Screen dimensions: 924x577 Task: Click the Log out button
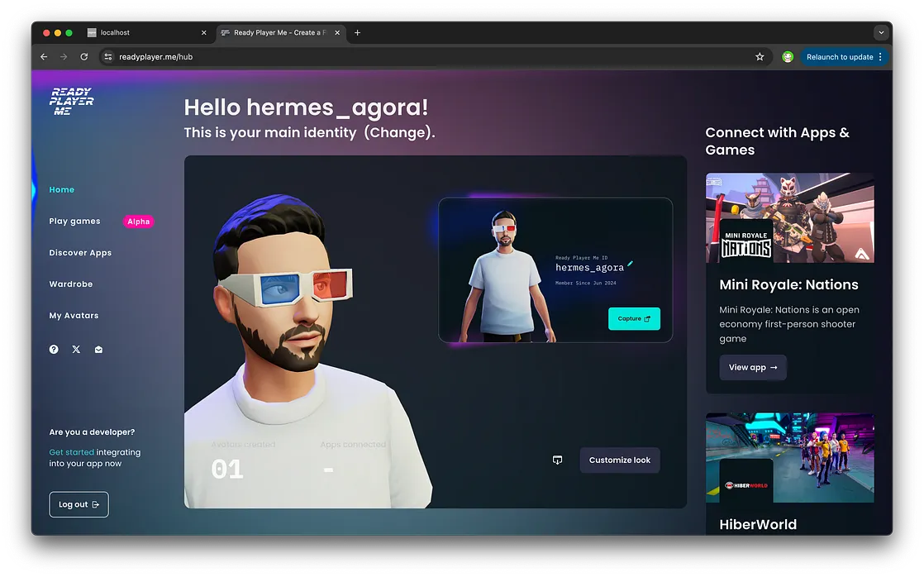79,504
